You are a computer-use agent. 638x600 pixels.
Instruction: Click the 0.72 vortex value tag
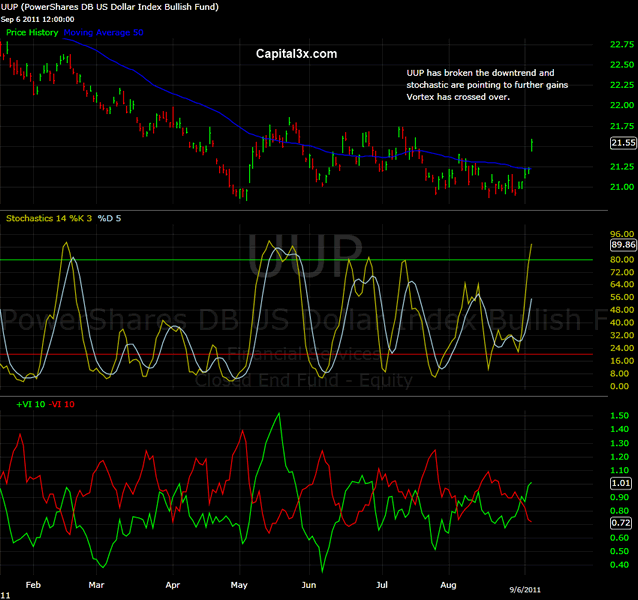click(621, 523)
